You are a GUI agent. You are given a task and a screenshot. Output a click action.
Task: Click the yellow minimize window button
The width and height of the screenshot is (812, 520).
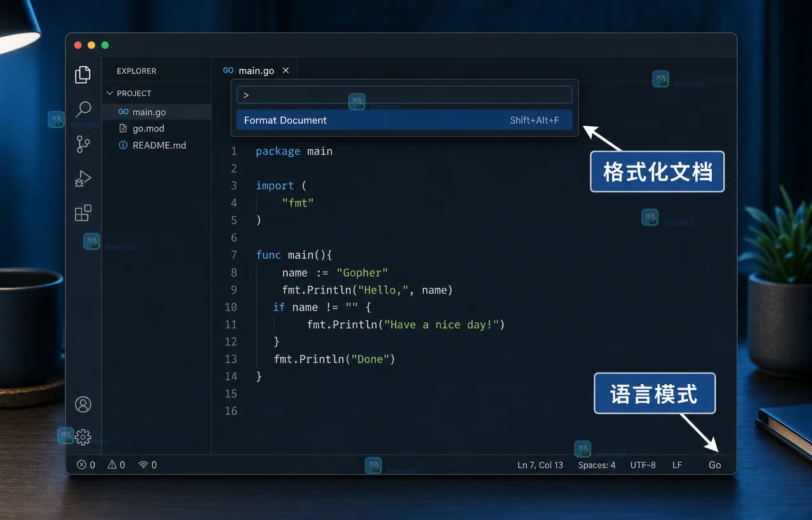91,45
